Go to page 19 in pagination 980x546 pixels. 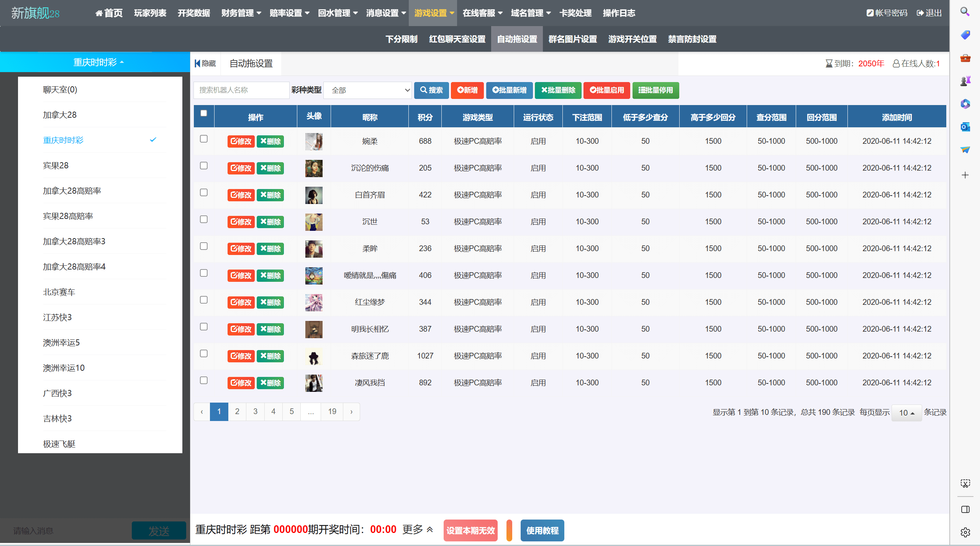click(332, 412)
